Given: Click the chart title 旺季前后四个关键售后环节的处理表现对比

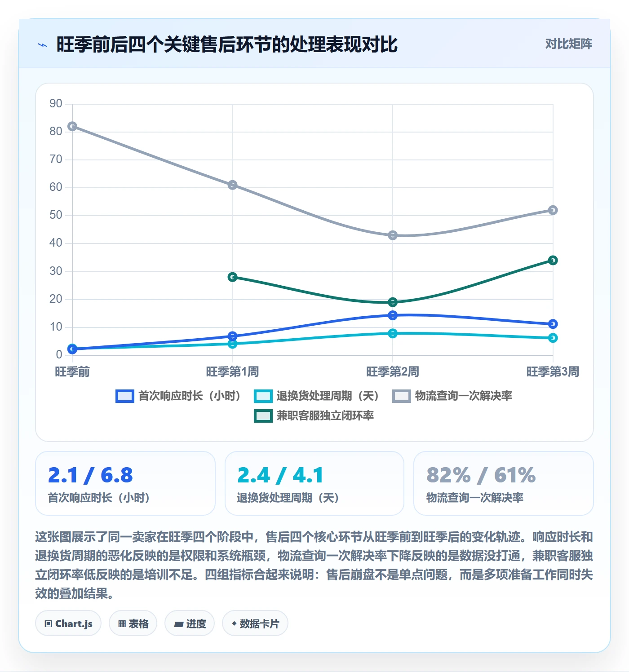Looking at the screenshot, I should pyautogui.click(x=227, y=44).
